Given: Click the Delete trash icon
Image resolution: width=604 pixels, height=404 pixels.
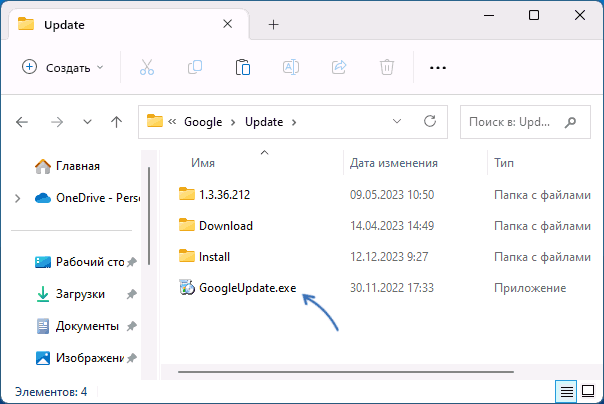Looking at the screenshot, I should 387,67.
